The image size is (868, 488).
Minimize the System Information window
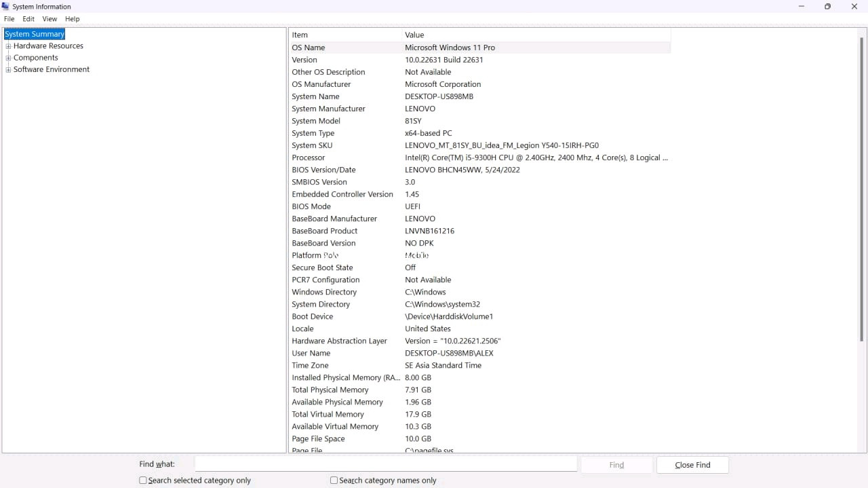pyautogui.click(x=802, y=7)
